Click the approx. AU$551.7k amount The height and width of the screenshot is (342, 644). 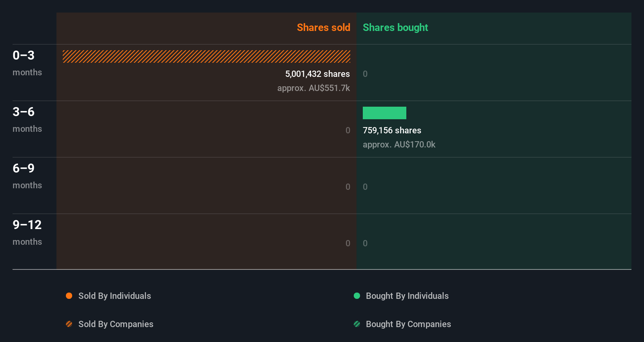pos(313,88)
